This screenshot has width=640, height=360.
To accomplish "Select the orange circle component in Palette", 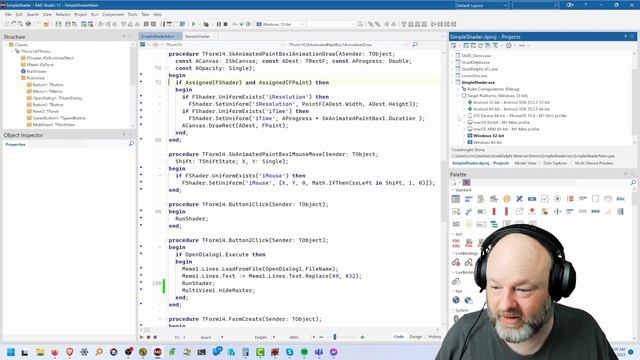I will click(507, 199).
